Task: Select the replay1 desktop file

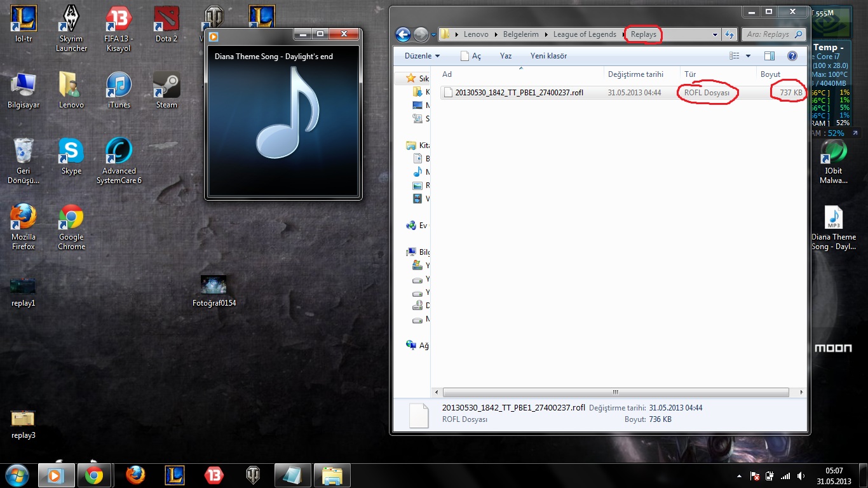Action: [x=24, y=291]
